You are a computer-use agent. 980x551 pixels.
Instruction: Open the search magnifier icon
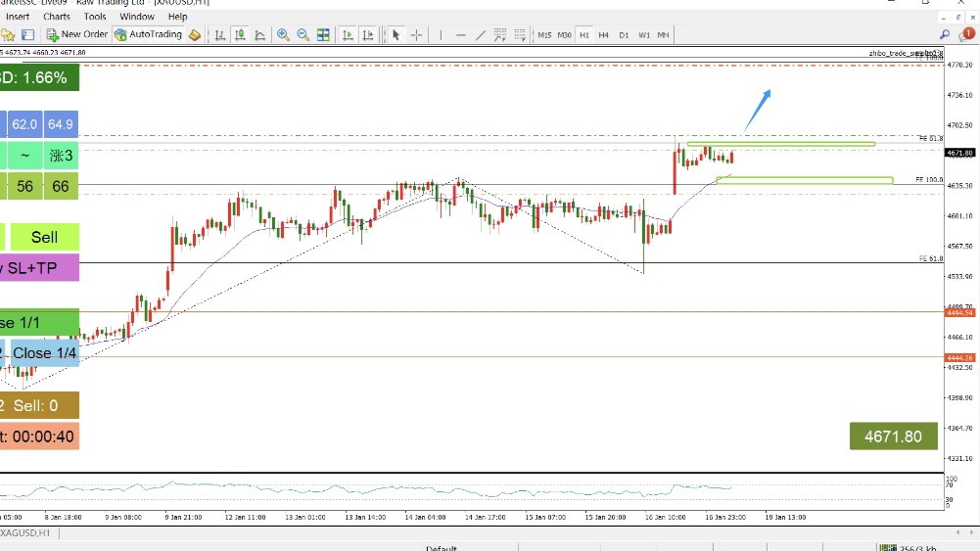click(x=945, y=34)
